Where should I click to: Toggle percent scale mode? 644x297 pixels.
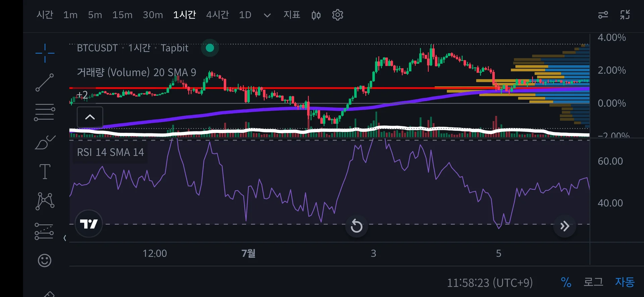(566, 282)
